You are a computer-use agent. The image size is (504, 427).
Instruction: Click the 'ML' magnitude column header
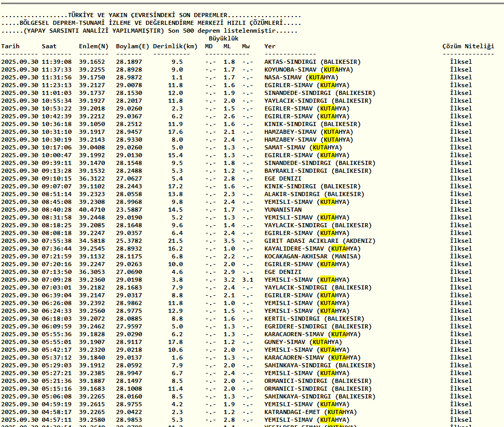click(x=227, y=46)
